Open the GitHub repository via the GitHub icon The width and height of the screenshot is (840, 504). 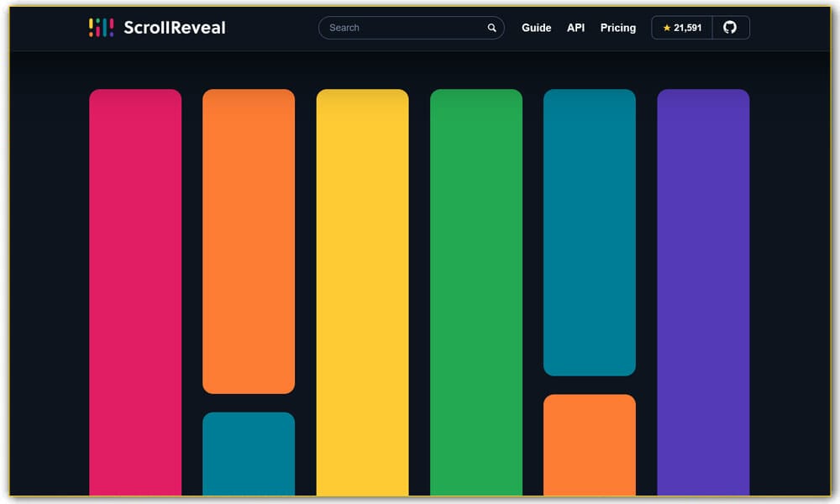click(x=730, y=27)
